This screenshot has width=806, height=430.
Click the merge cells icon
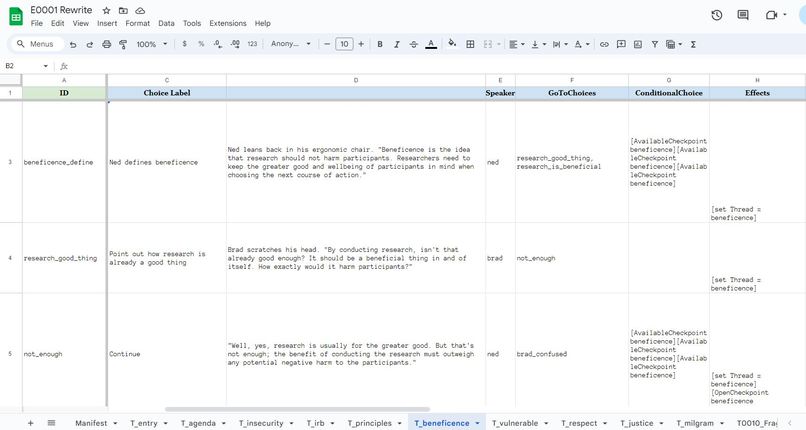(x=488, y=44)
